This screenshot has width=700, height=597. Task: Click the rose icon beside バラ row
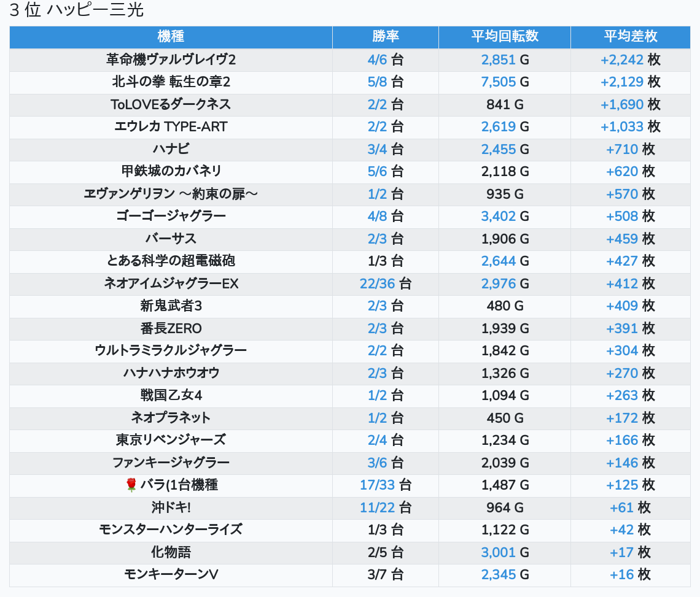(x=130, y=485)
